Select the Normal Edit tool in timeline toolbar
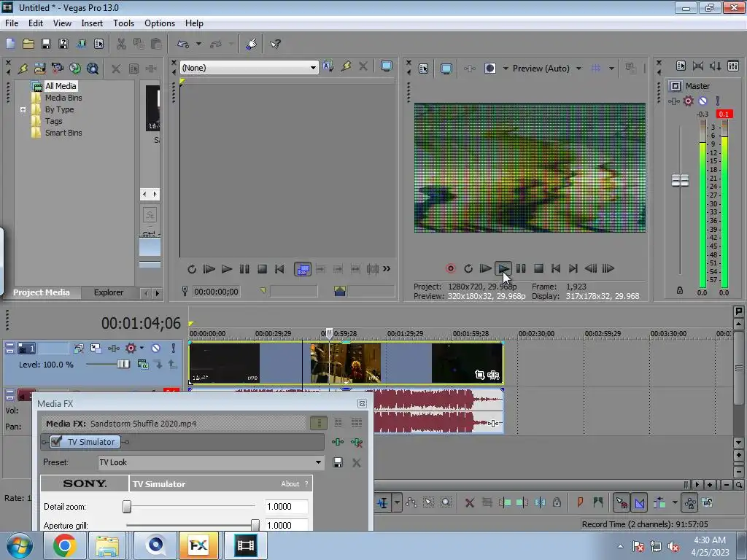This screenshot has width=747, height=560. [x=382, y=502]
